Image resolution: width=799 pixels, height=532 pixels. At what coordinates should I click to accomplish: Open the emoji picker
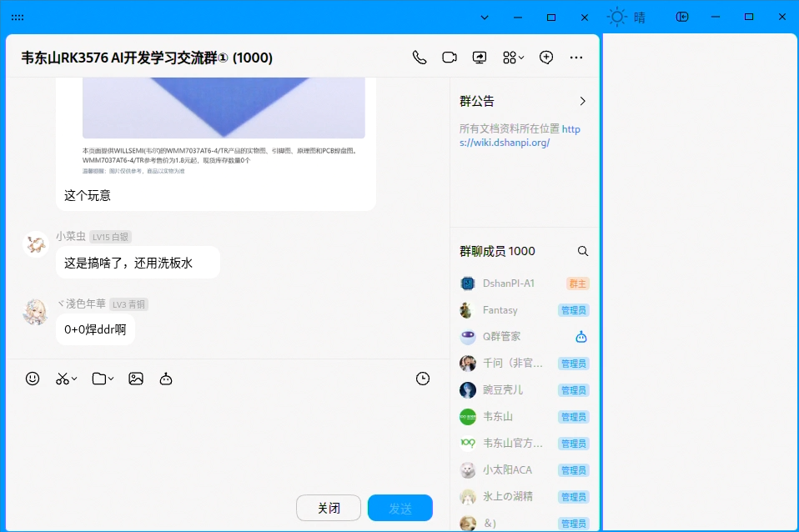(x=33, y=378)
